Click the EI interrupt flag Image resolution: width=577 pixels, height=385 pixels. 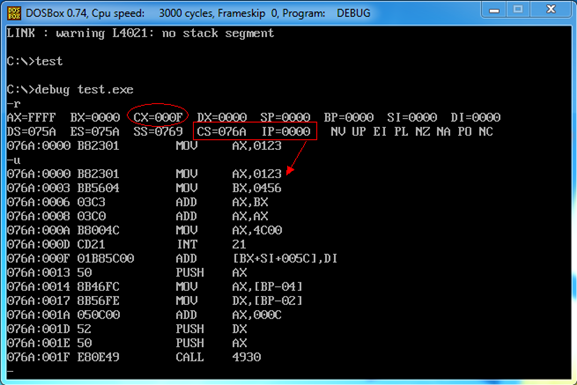pos(379,131)
